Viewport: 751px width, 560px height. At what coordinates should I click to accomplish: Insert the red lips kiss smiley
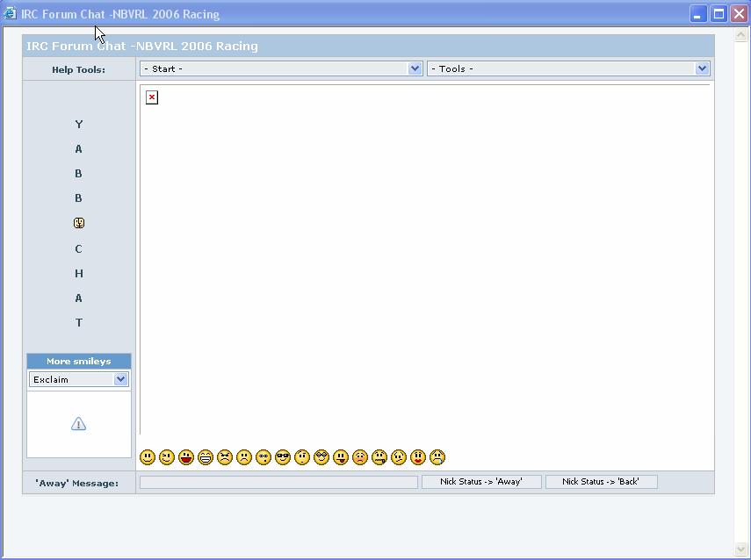[418, 457]
